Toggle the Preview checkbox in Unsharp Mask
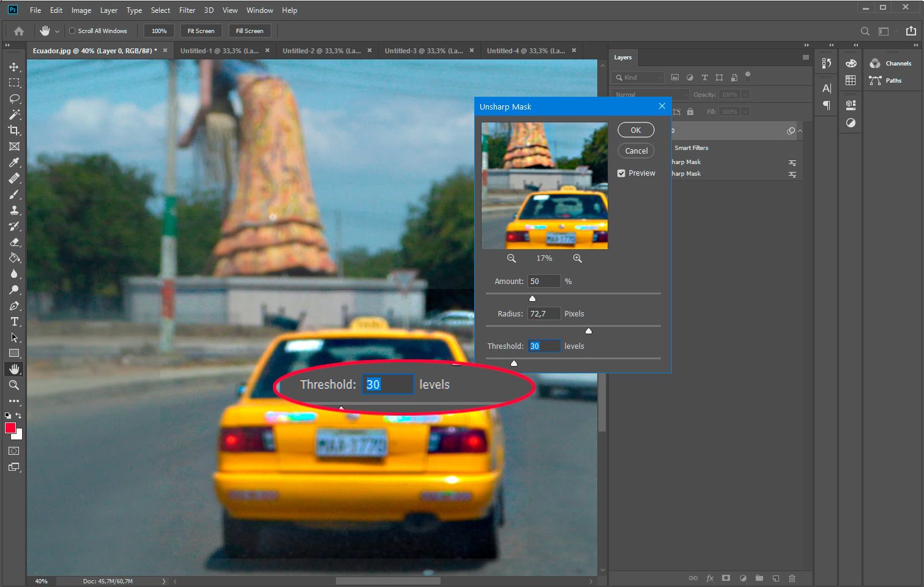 click(621, 173)
